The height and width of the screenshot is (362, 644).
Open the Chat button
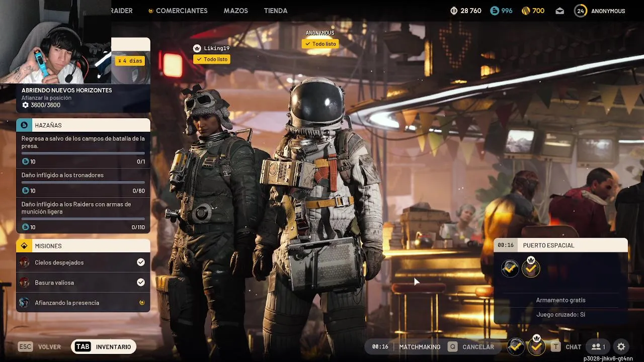point(566,347)
